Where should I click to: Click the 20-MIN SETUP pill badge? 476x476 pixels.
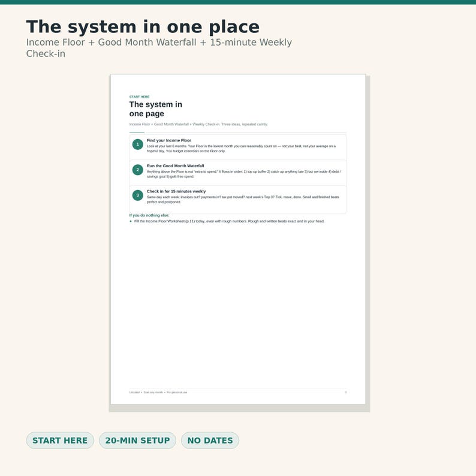[137, 440]
